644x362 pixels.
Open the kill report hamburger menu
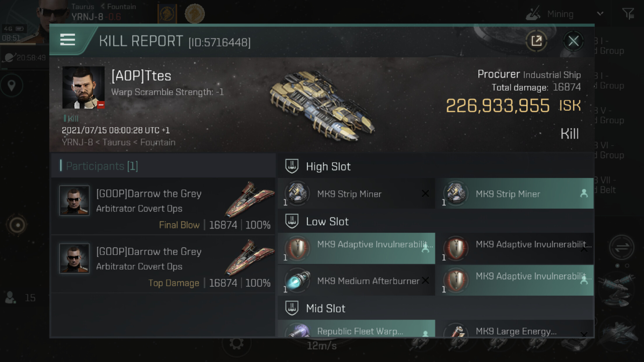pyautogui.click(x=68, y=40)
